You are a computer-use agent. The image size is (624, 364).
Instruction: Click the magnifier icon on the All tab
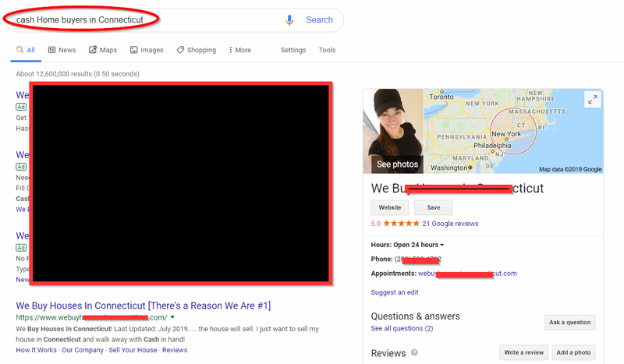[x=19, y=50]
